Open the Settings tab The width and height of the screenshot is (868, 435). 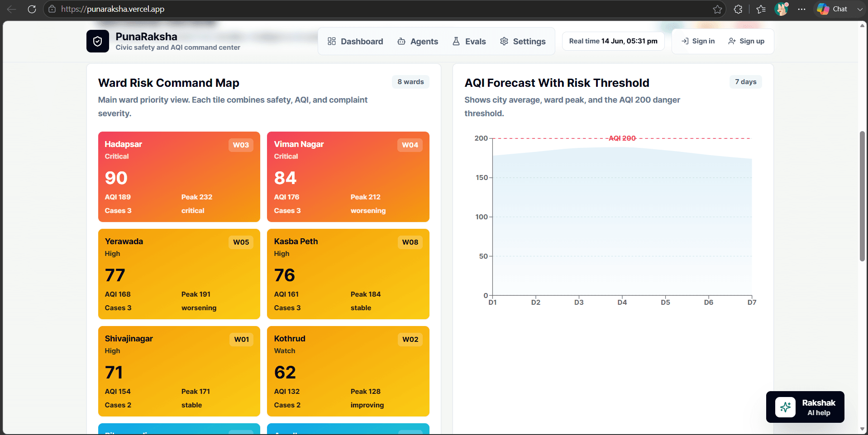(x=523, y=42)
